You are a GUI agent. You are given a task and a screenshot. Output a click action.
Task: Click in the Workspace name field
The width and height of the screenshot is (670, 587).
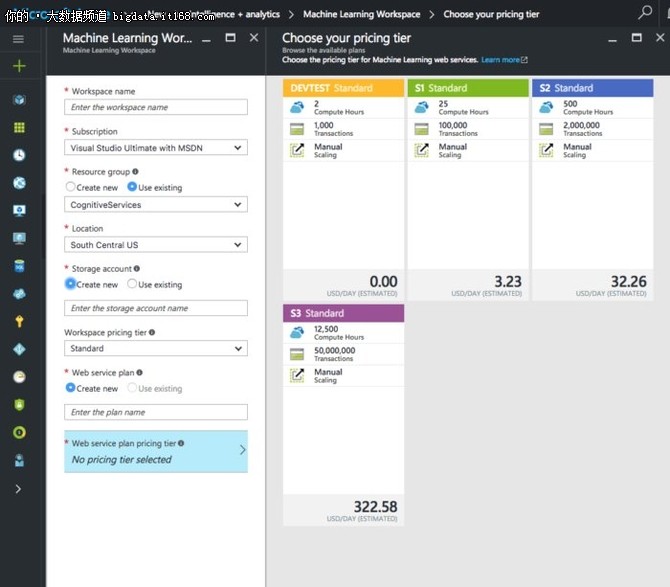coord(156,107)
